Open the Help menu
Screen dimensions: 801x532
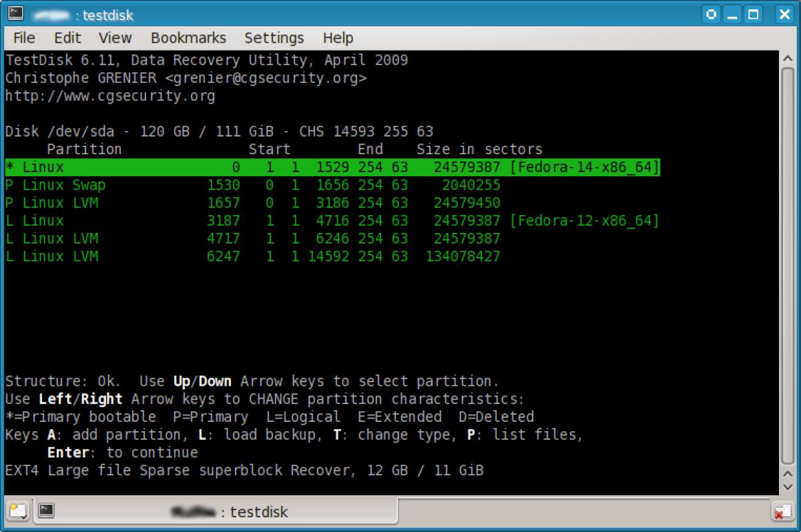pyautogui.click(x=338, y=38)
